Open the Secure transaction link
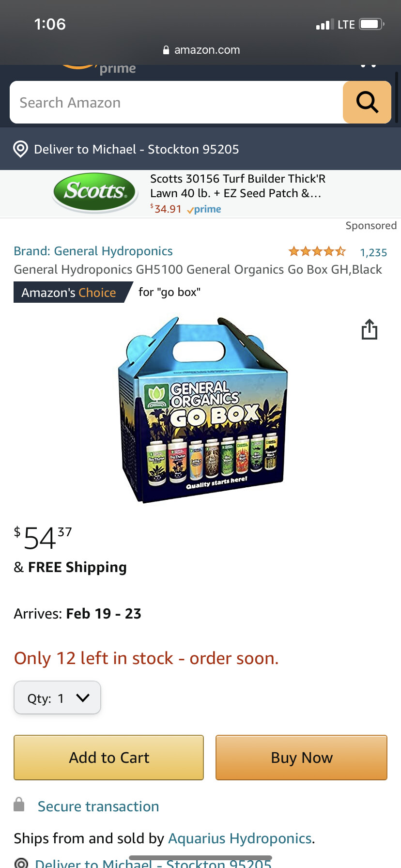The height and width of the screenshot is (868, 401). pos(98,806)
